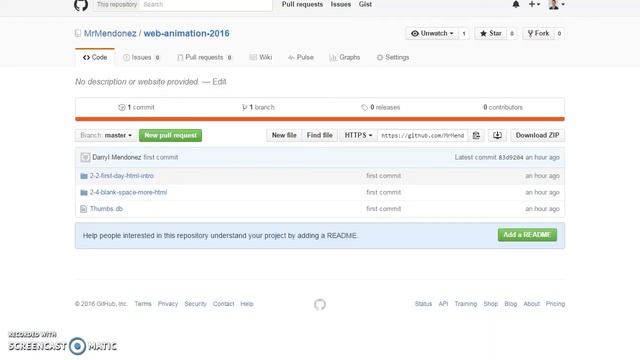Open the footer Help link
Screen dimensions: 640x360
click(x=247, y=304)
